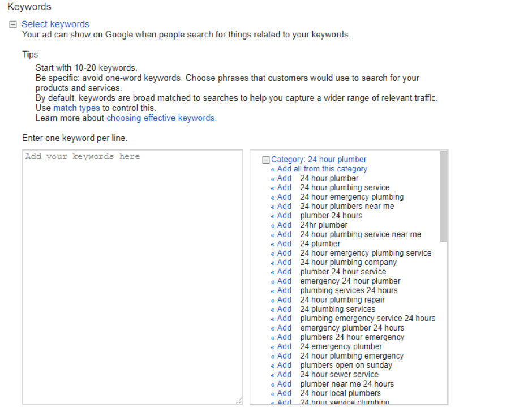Add the keyword 24 hour plumber
The height and width of the screenshot is (412, 532).
[281, 178]
